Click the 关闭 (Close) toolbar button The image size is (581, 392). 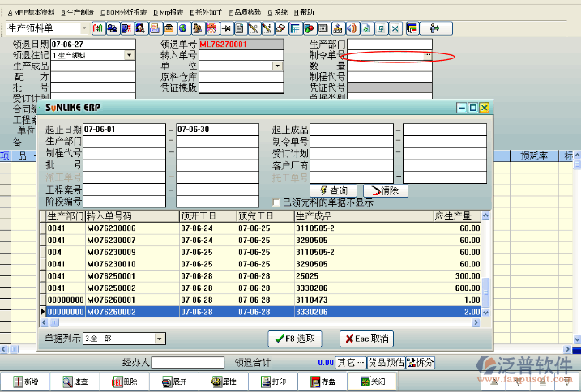372,381
